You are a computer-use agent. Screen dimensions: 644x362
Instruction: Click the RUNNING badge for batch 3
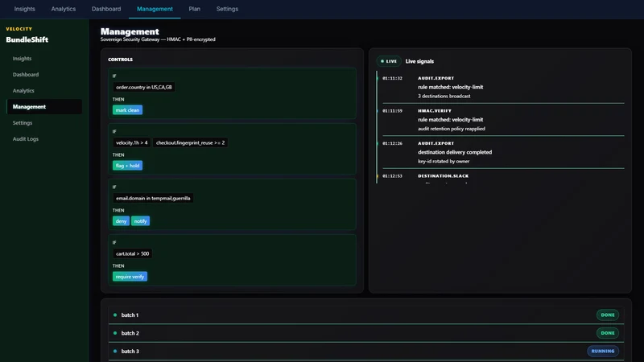(602, 351)
